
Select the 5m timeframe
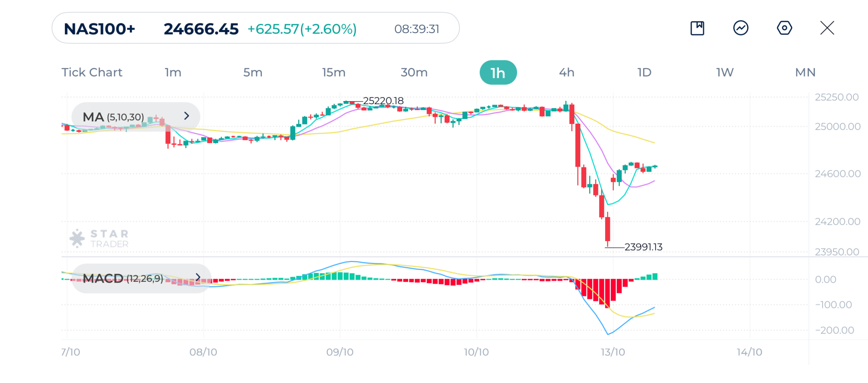click(253, 72)
